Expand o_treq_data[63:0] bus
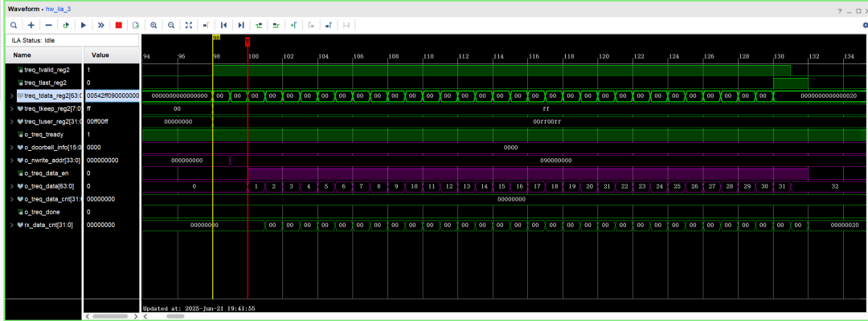The width and height of the screenshot is (868, 321). 12,186
